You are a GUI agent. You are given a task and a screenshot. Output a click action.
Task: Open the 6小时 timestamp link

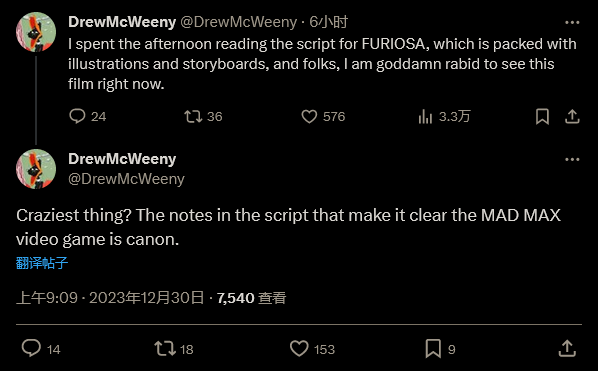(x=328, y=22)
